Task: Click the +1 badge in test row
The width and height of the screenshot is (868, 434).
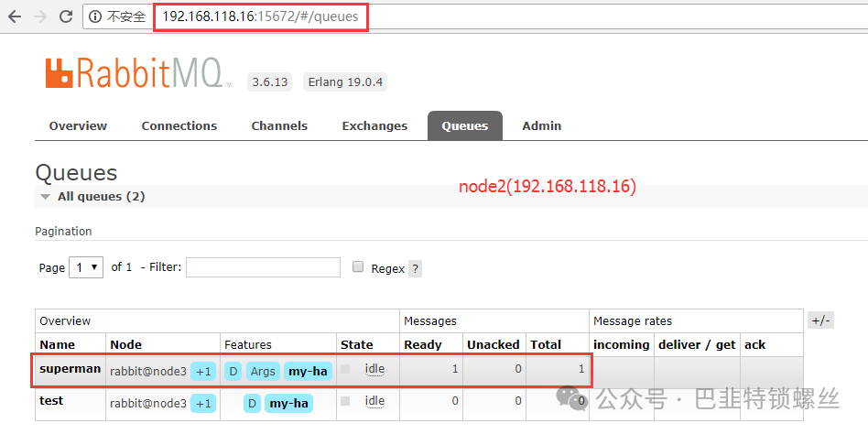Action: tap(203, 404)
